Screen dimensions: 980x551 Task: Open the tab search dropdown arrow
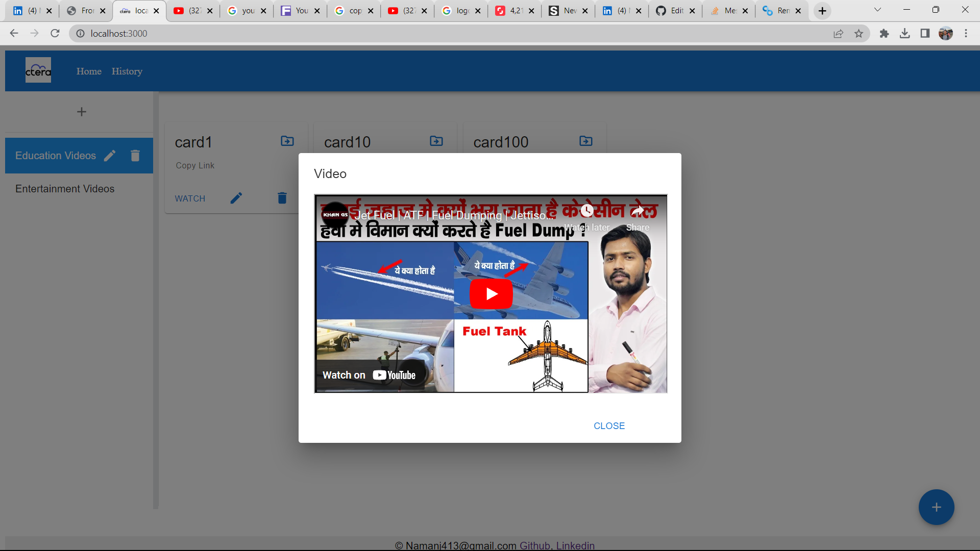pos(877,10)
